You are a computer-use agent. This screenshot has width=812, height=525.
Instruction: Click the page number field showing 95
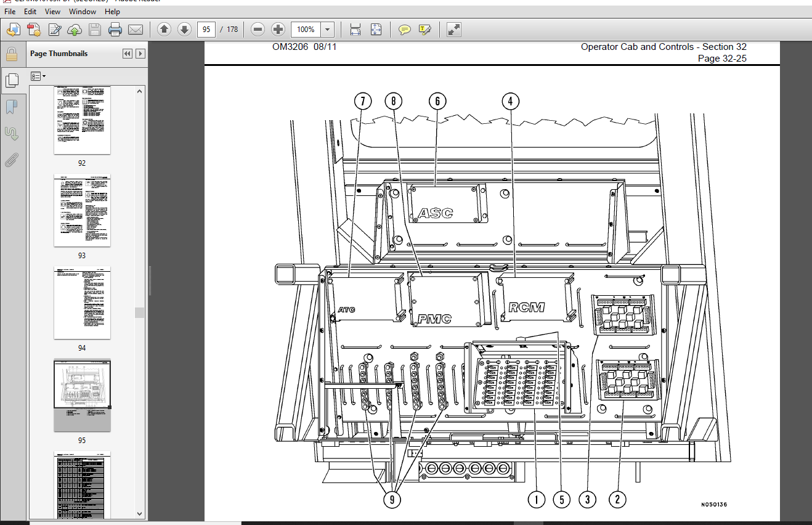pyautogui.click(x=206, y=29)
